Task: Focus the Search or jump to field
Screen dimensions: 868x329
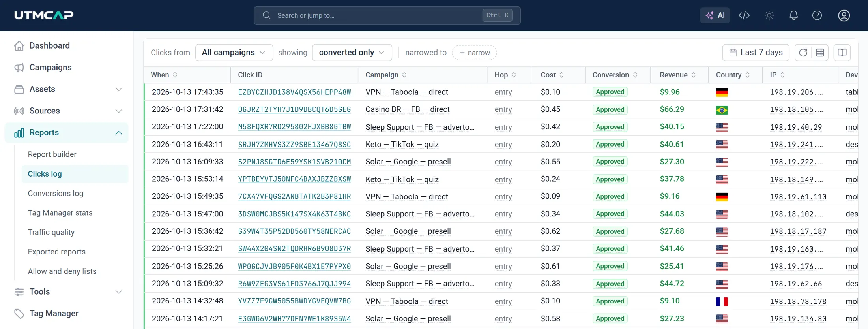Action: (x=387, y=15)
